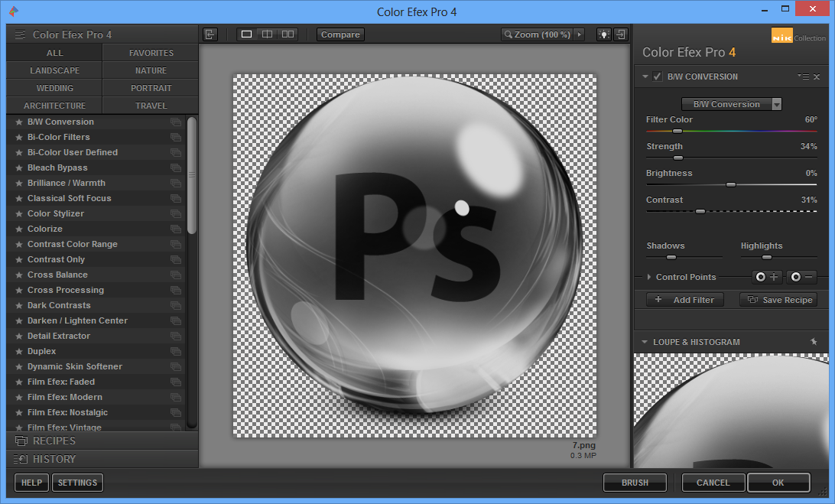Viewport: 835px width, 504px height.
Task: Remove the B/W Conversion filter
Action: [817, 76]
